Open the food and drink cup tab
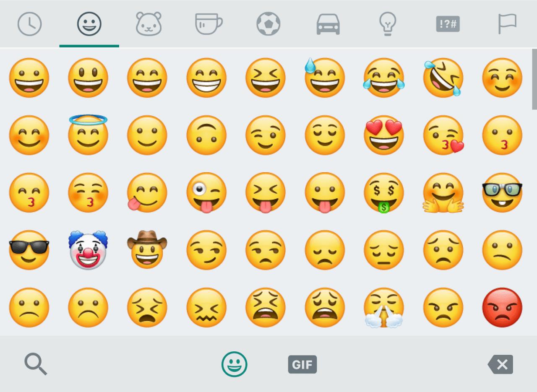Image resolution: width=537 pixels, height=392 pixels. tap(209, 23)
